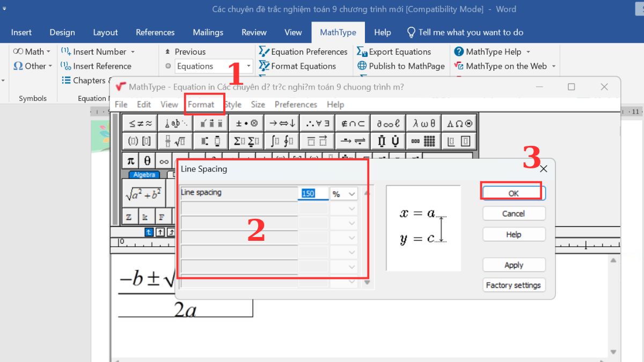Open the subscript and superscript templates palette
Image resolution: width=644 pixels, height=362 pixels.
(211, 141)
